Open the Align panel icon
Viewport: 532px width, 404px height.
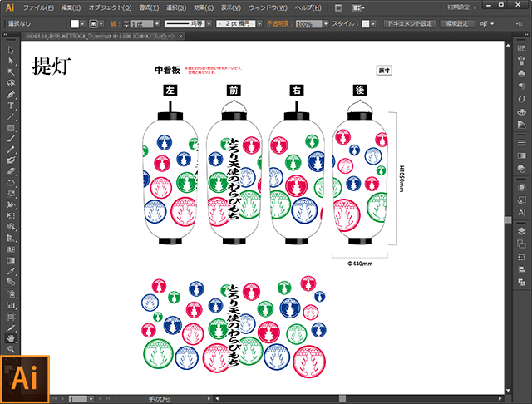coord(521,269)
